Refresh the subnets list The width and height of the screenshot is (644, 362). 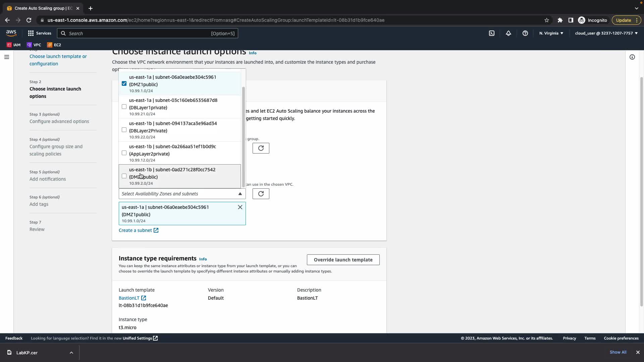261,194
